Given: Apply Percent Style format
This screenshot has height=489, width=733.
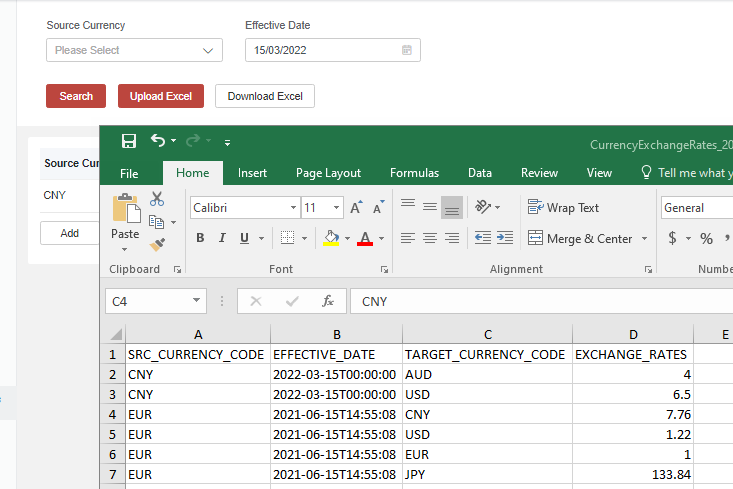Looking at the screenshot, I should pyautogui.click(x=706, y=239).
